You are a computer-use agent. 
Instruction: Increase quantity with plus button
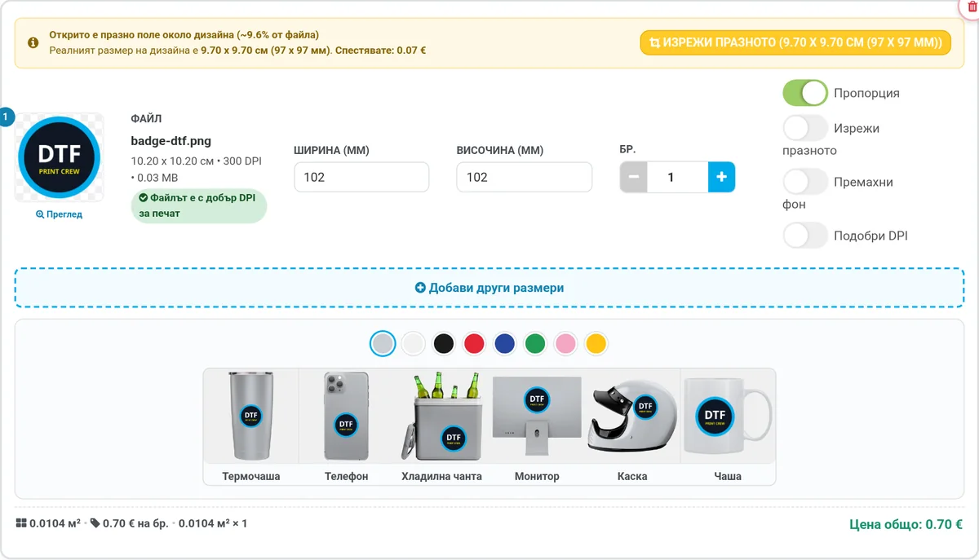click(721, 177)
